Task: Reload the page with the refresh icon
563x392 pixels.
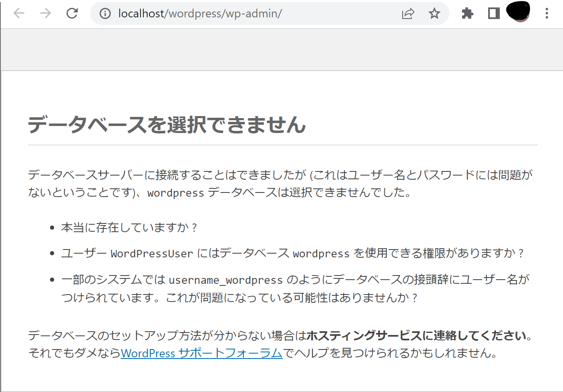Action: click(71, 13)
